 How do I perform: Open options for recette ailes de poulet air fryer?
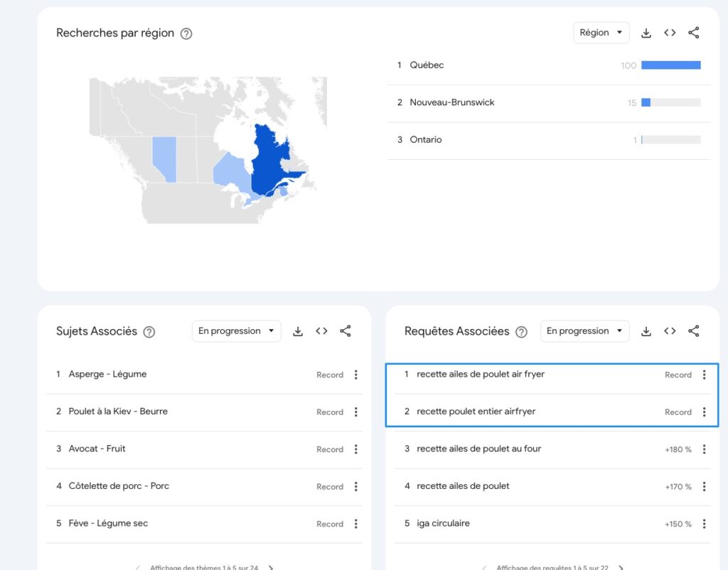(x=705, y=375)
